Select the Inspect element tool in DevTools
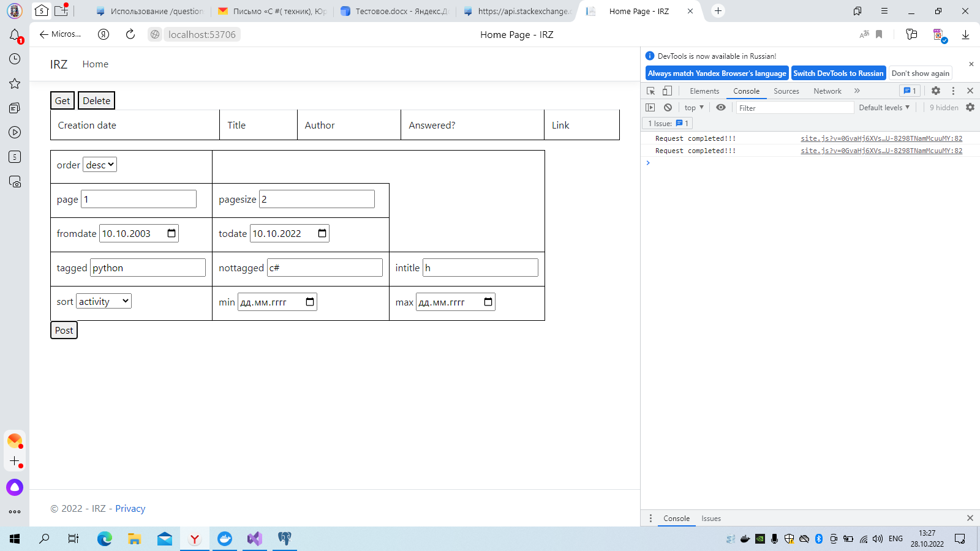The height and width of the screenshot is (551, 980). pyautogui.click(x=650, y=91)
